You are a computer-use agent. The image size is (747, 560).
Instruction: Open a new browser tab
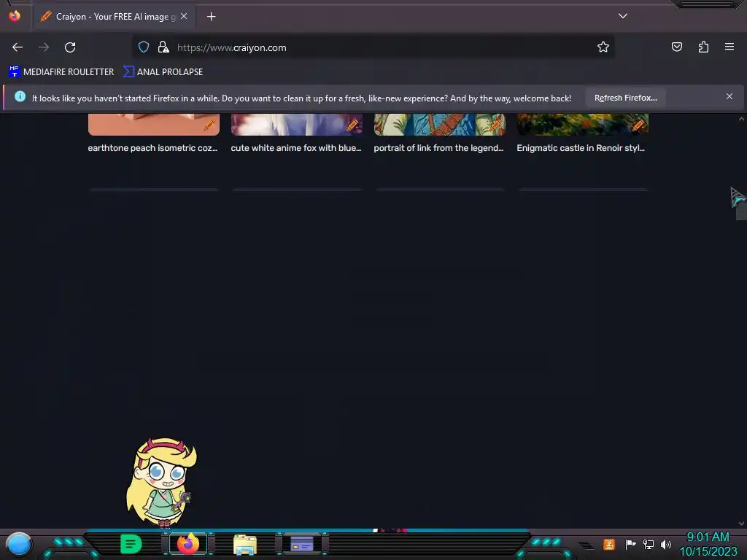point(211,17)
